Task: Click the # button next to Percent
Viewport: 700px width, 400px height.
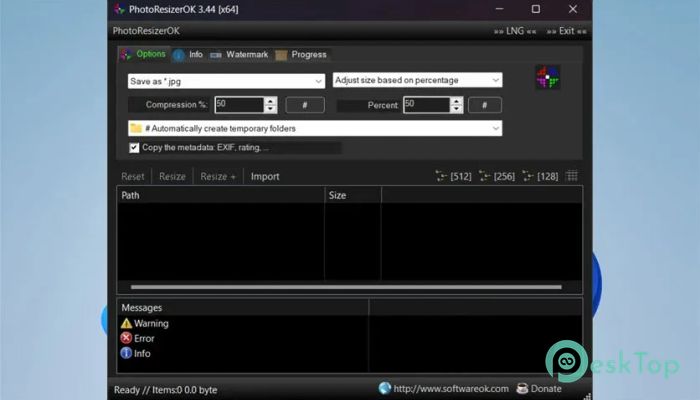Action: (485, 105)
